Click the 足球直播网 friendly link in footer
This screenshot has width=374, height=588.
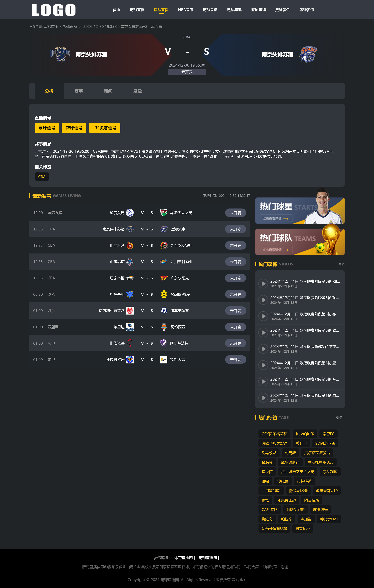click(x=208, y=558)
